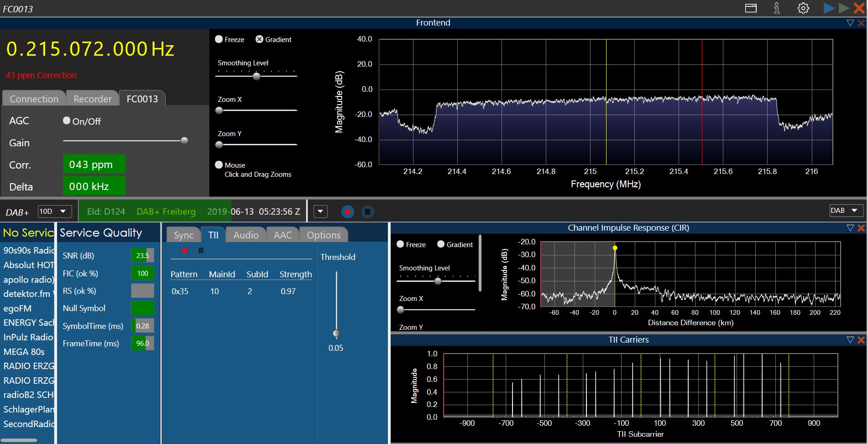Screen dimensions: 868x444
Task: Click the stop button beside record
Action: pyautogui.click(x=367, y=212)
